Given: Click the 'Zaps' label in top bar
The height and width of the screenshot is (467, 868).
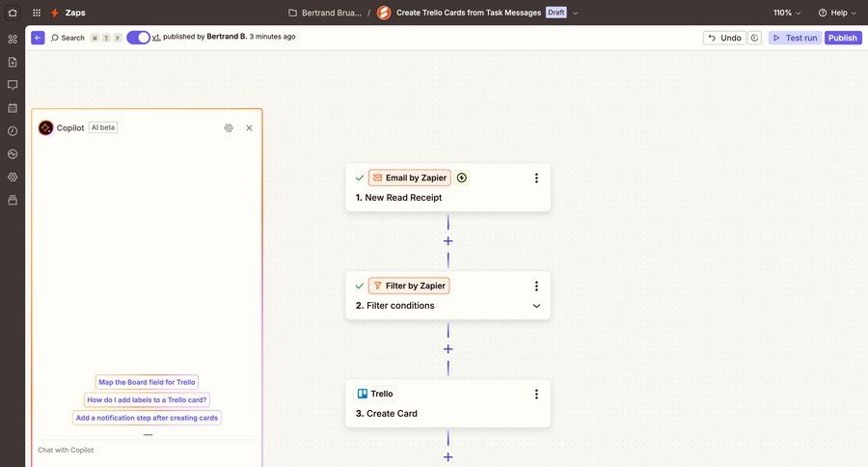Looking at the screenshot, I should [x=75, y=13].
